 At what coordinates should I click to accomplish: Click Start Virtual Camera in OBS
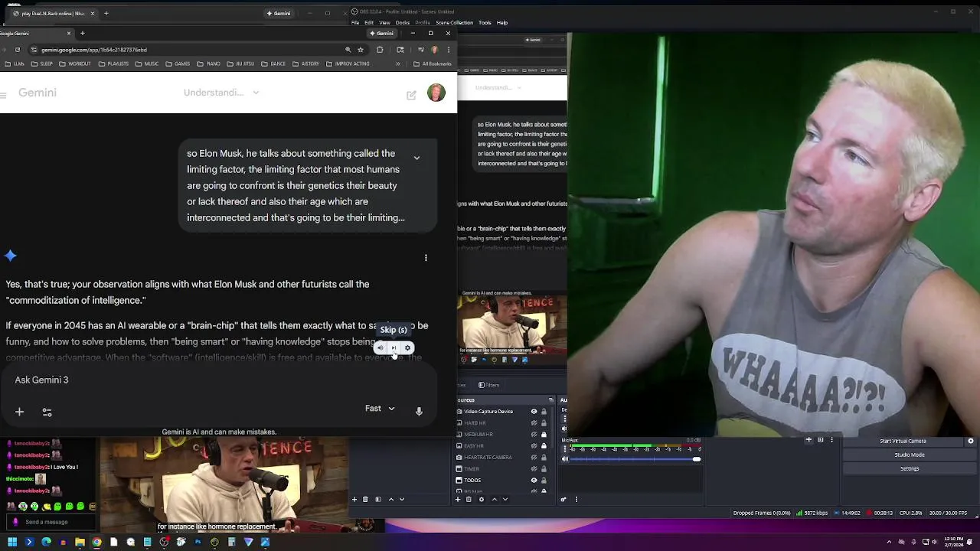(x=903, y=441)
